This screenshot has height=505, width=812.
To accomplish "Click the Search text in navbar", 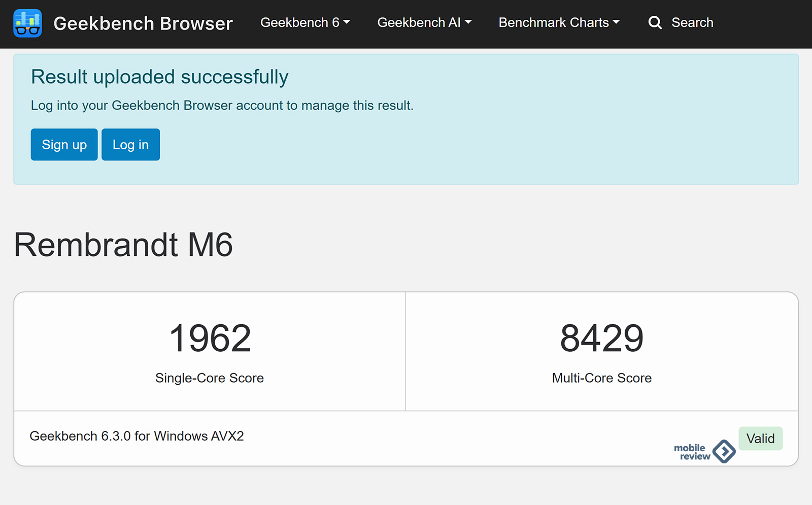I will click(x=692, y=23).
